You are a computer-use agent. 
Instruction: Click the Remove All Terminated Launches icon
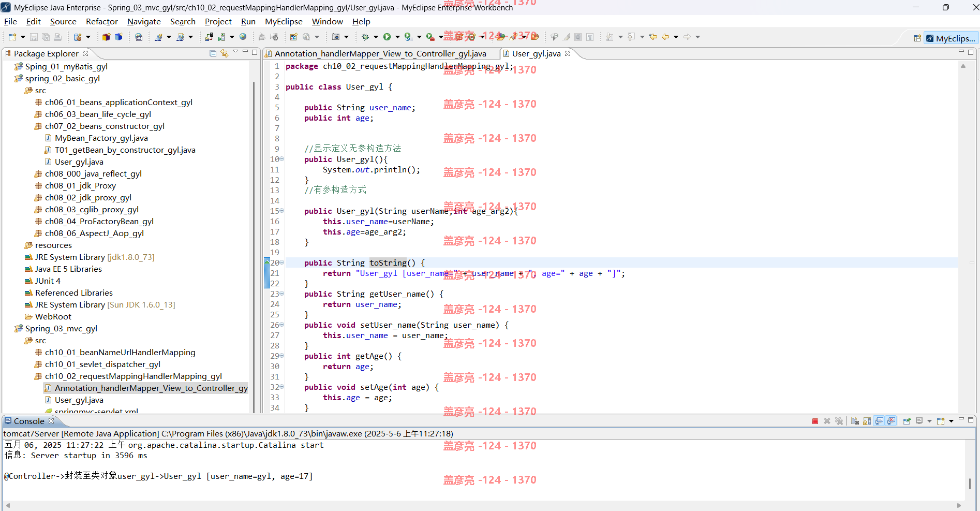(x=839, y=421)
